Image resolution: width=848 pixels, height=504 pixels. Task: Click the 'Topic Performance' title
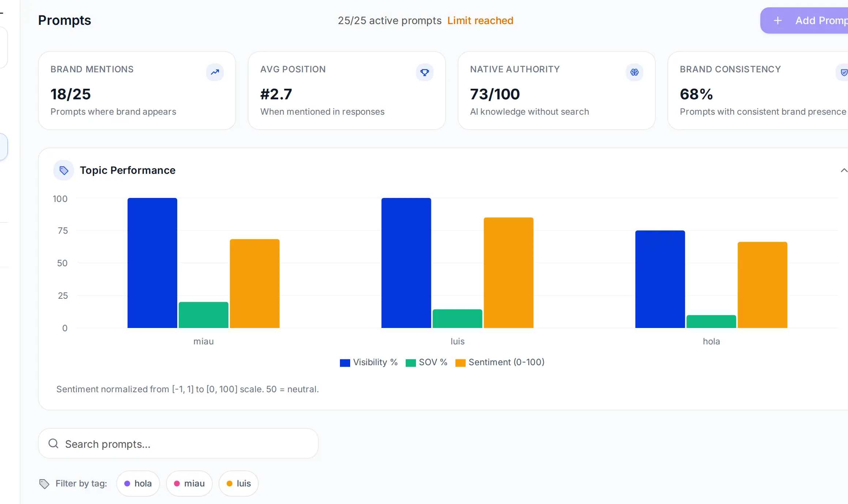(128, 170)
